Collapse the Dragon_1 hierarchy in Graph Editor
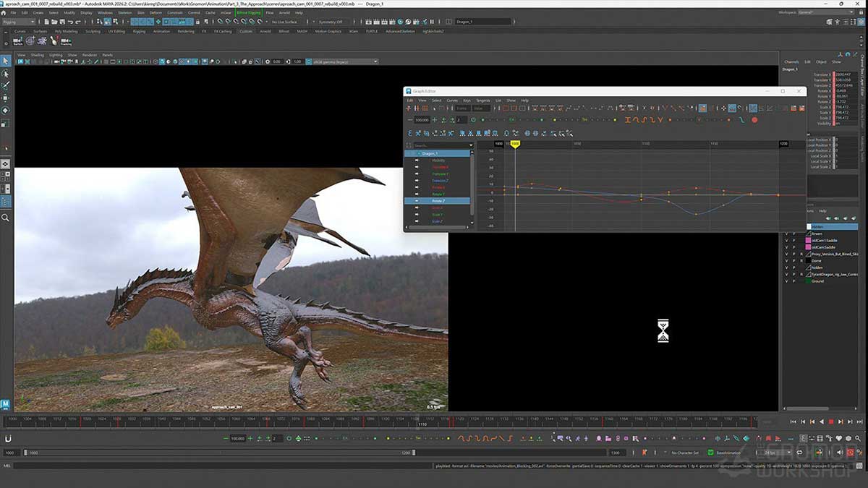868x488 pixels. point(418,153)
